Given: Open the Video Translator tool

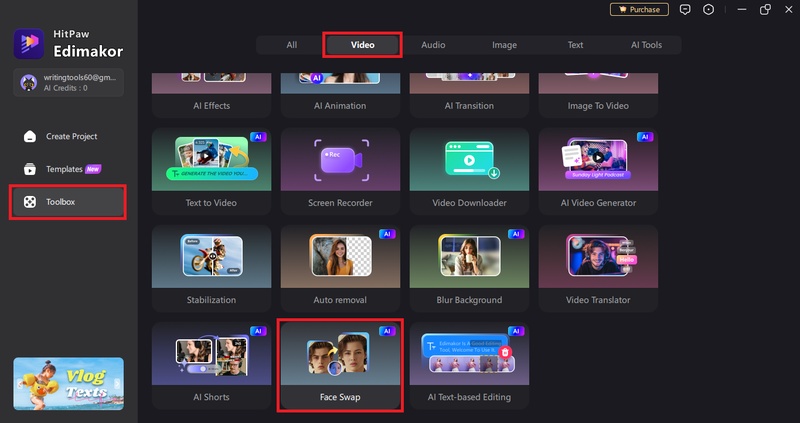Looking at the screenshot, I should [598, 268].
